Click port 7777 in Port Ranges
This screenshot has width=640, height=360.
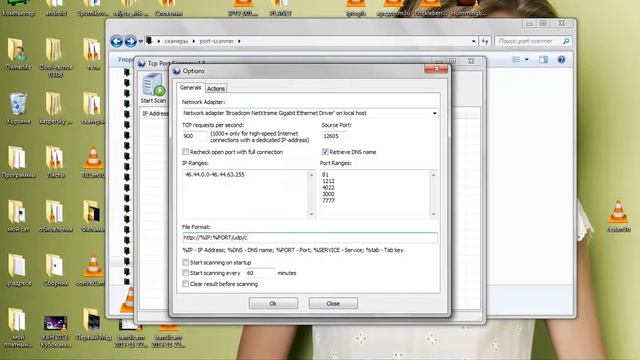pos(328,200)
